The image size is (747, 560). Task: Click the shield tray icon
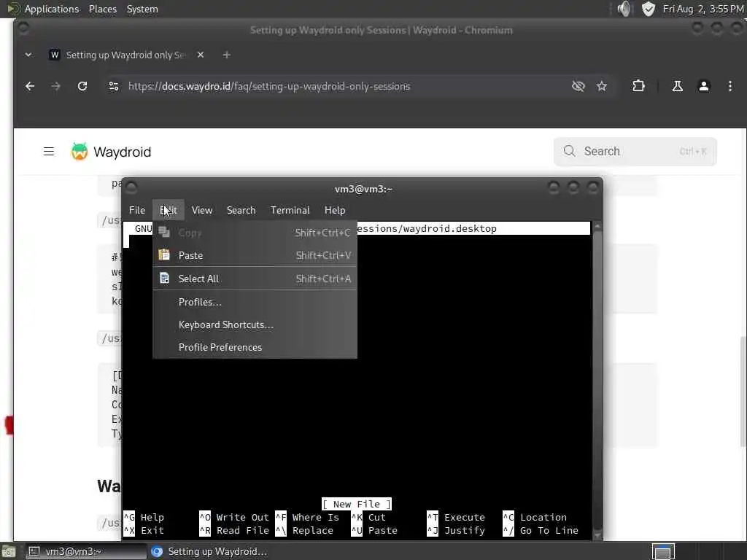coord(648,9)
